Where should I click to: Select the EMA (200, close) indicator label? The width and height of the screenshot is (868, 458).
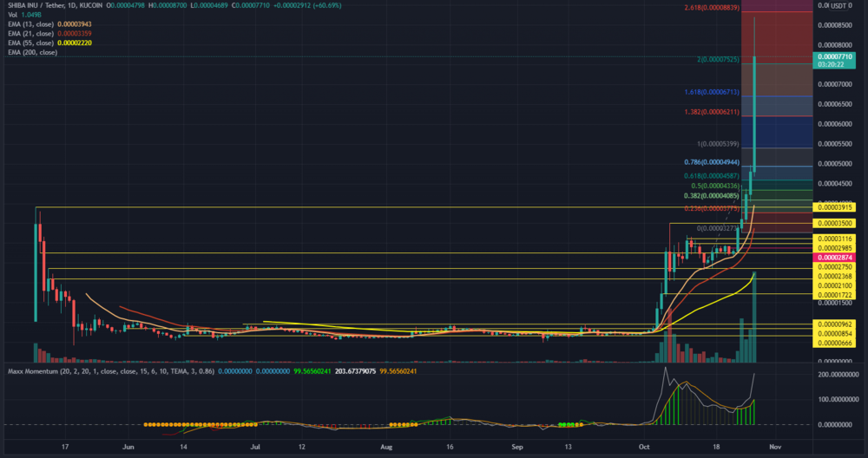[x=31, y=52]
